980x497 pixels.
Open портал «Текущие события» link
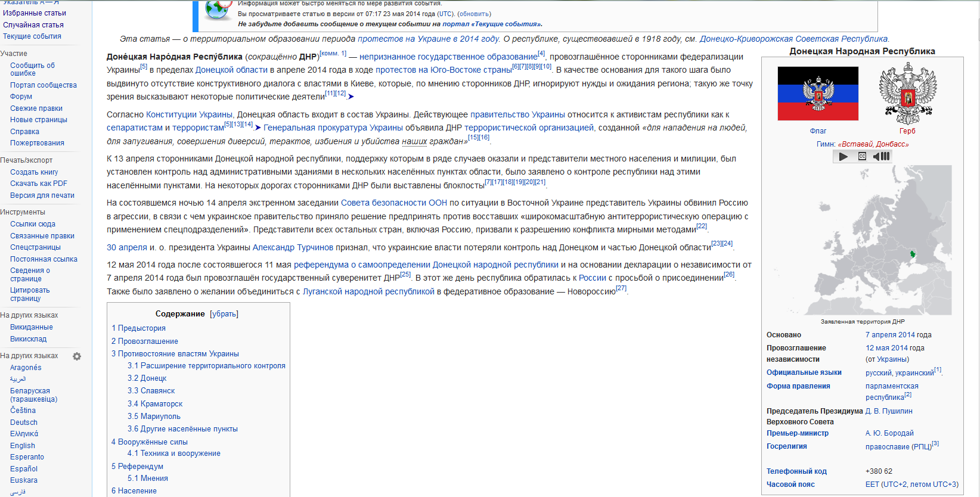point(491,24)
